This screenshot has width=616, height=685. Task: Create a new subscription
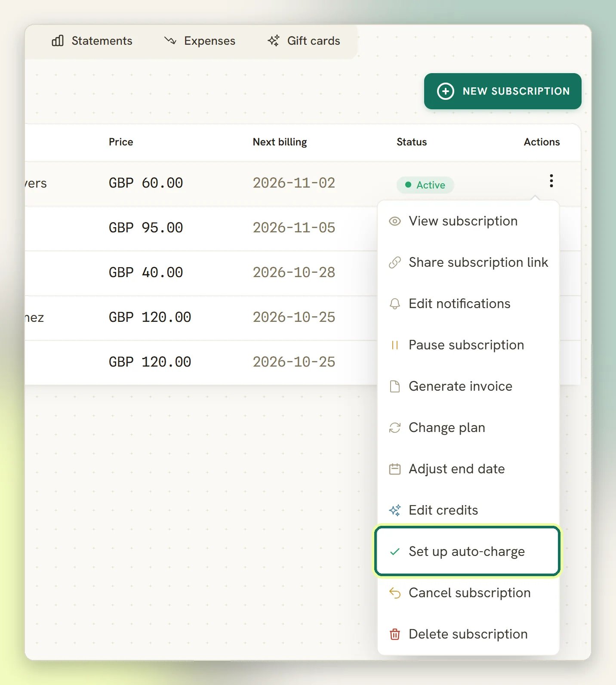point(502,91)
